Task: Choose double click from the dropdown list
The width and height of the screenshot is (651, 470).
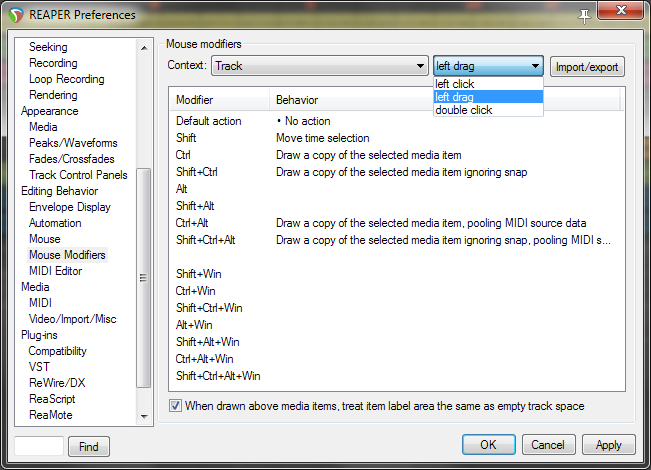Action: (488, 110)
